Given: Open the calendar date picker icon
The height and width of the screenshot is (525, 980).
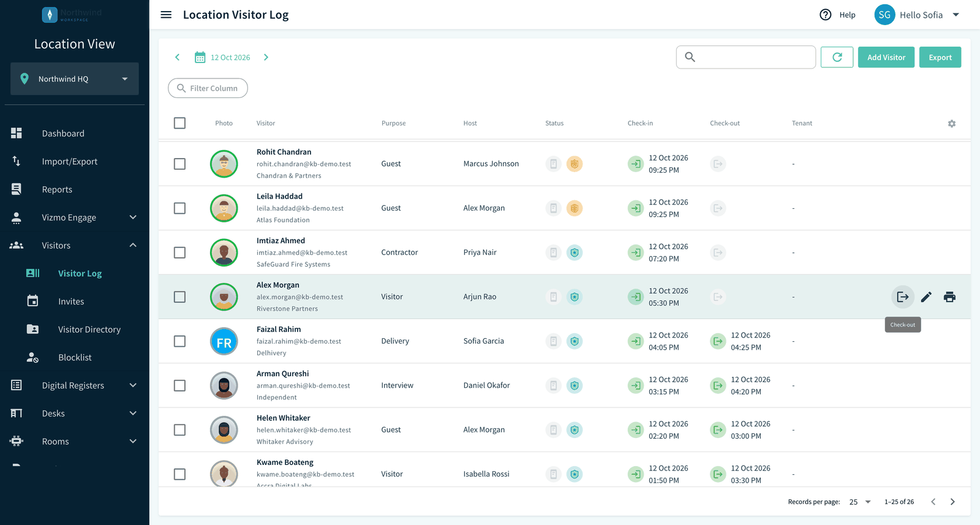Looking at the screenshot, I should point(200,58).
